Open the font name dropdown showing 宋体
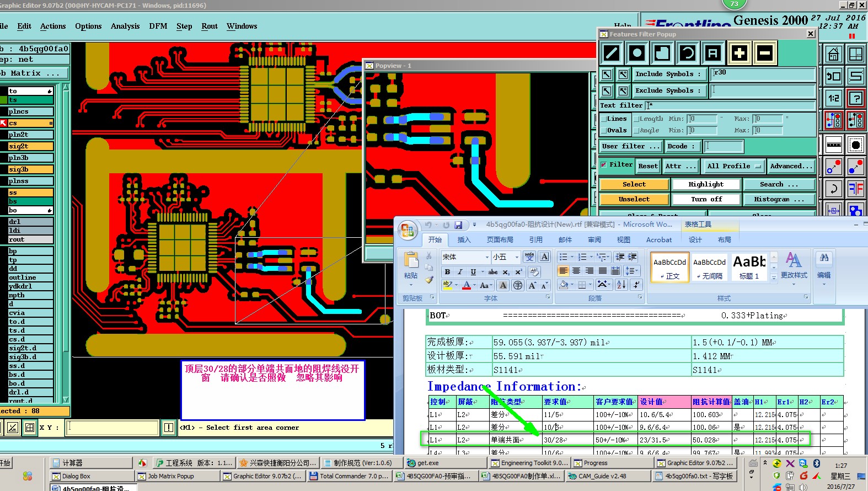The image size is (868, 491). (x=487, y=257)
